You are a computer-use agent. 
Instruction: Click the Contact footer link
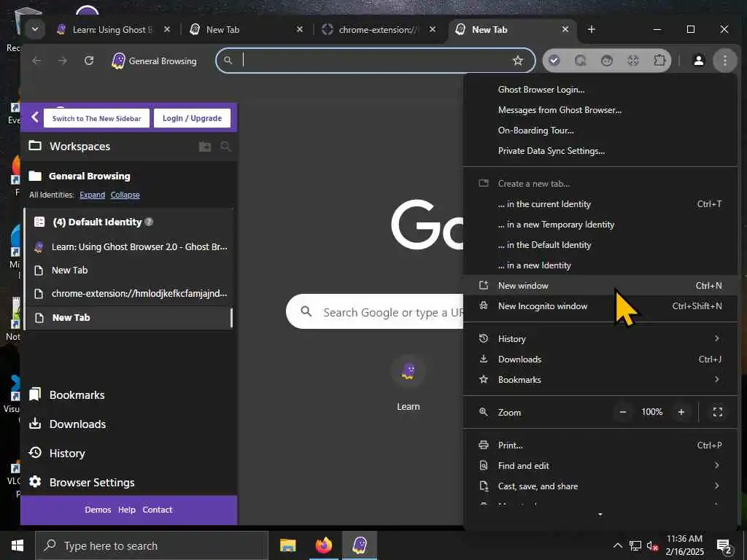(158, 510)
